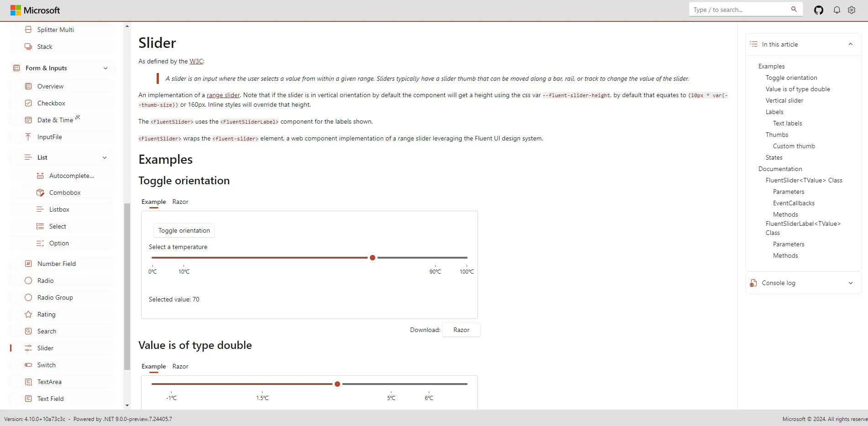This screenshot has width=868, height=426.
Task: Click the Autocomplete icon
Action: coord(40,176)
